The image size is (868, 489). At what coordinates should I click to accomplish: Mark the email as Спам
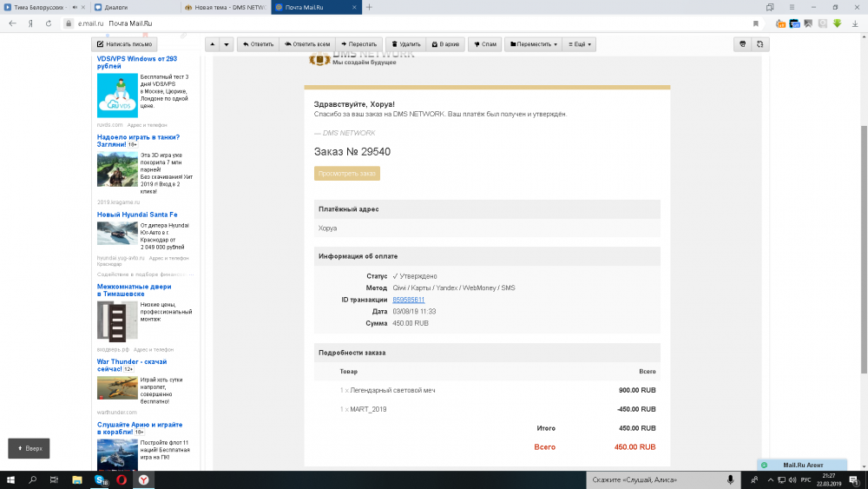484,43
